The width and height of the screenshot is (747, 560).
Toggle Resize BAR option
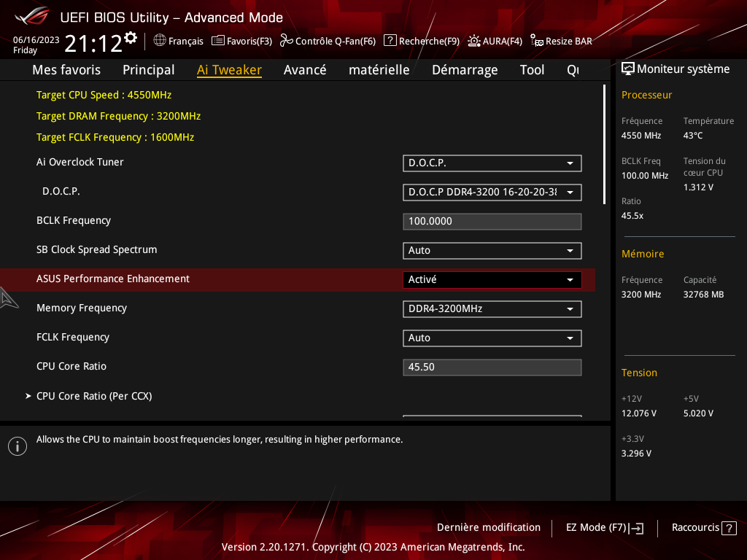click(x=561, y=41)
